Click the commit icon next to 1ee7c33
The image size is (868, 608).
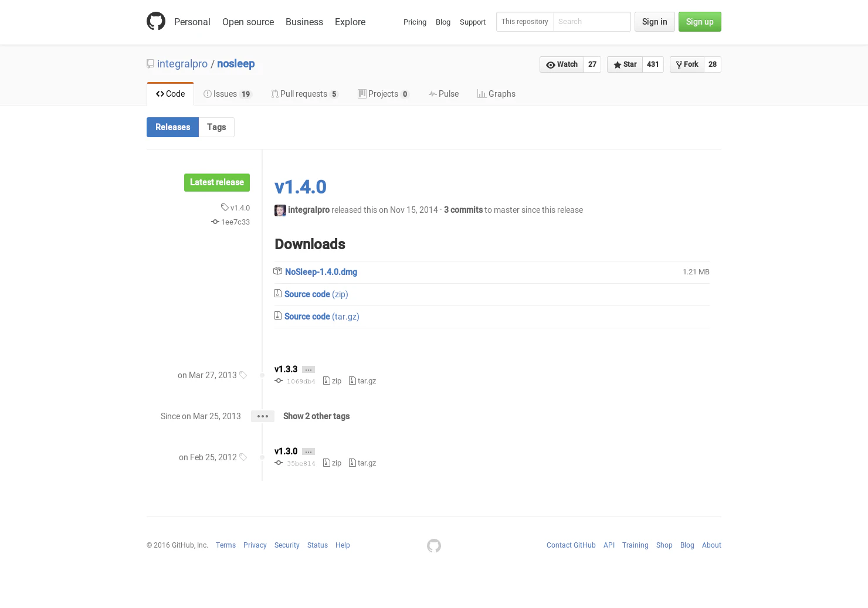click(215, 222)
